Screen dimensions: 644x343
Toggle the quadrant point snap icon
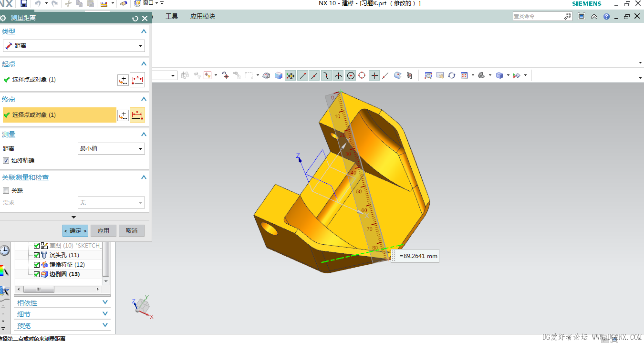click(x=362, y=75)
